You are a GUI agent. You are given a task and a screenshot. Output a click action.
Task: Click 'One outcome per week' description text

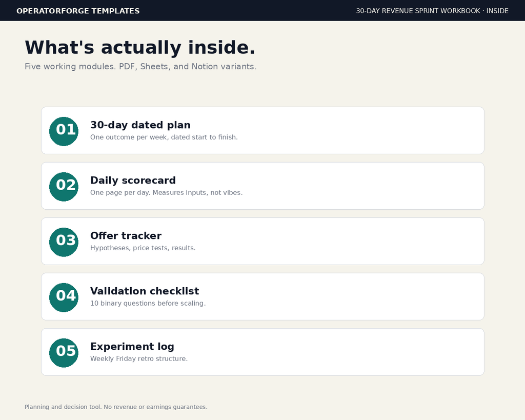coord(164,137)
